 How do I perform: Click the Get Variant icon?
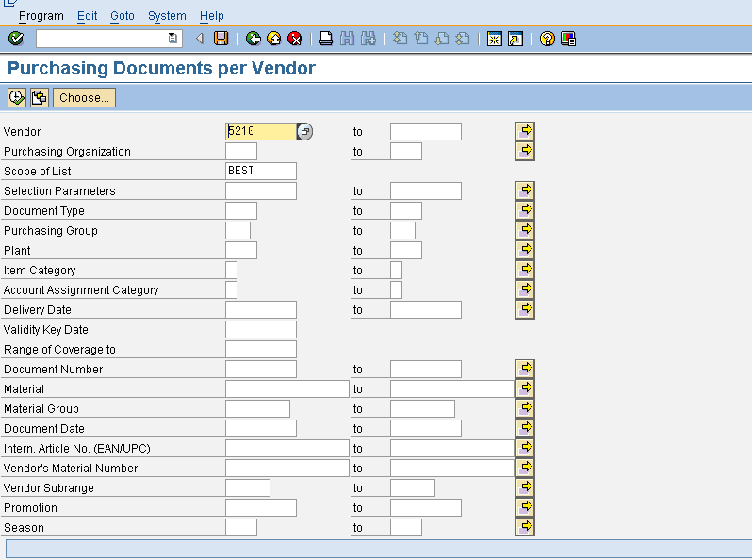[x=40, y=97]
